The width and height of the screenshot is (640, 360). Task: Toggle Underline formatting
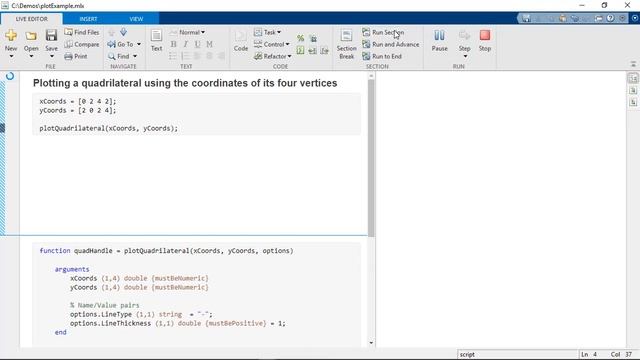[198, 44]
